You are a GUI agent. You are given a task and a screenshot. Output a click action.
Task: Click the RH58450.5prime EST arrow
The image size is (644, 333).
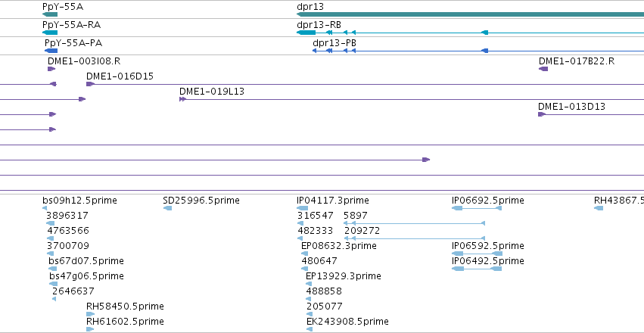tap(90, 314)
